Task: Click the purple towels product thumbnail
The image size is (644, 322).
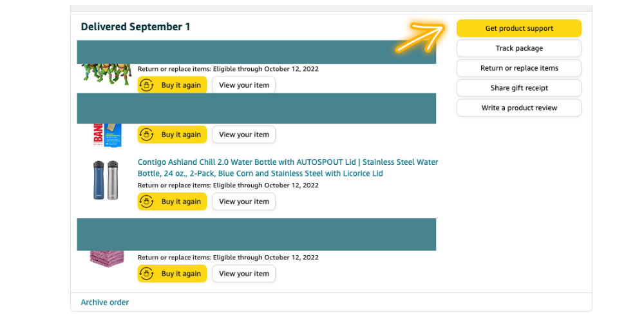Action: click(x=107, y=258)
